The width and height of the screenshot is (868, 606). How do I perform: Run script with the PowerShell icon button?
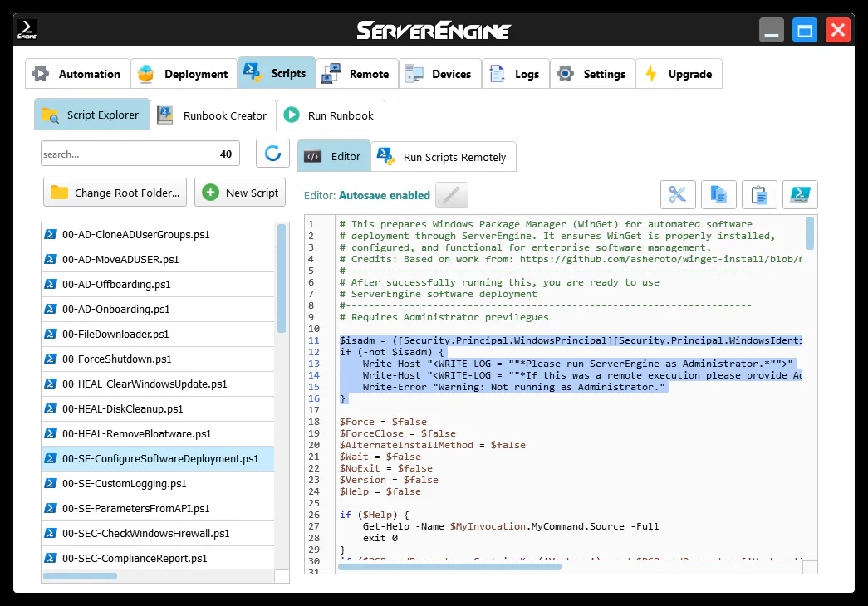[800, 194]
